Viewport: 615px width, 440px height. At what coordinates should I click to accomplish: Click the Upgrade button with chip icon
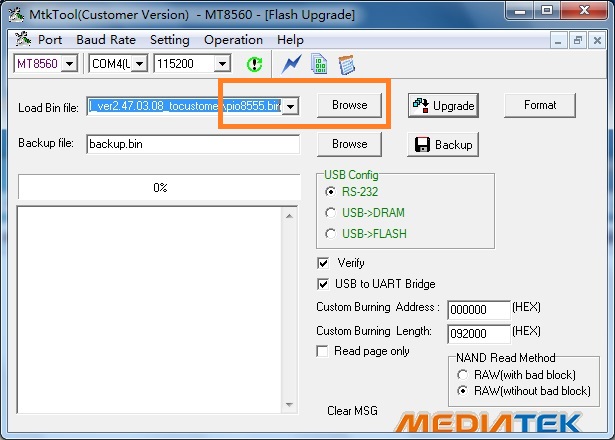[x=443, y=105]
